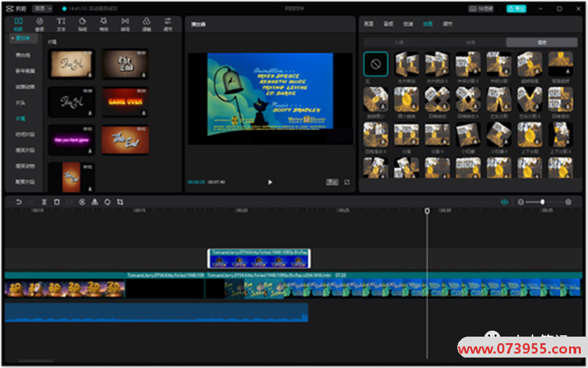Select the split clip tool

coord(44,202)
